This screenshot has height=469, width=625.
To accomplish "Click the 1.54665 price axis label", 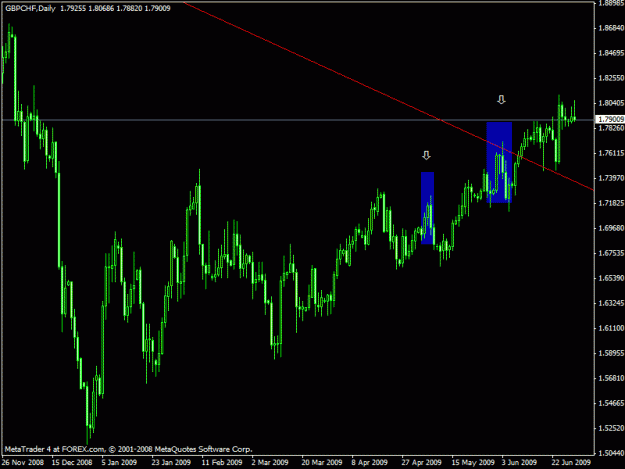I will click(x=611, y=403).
